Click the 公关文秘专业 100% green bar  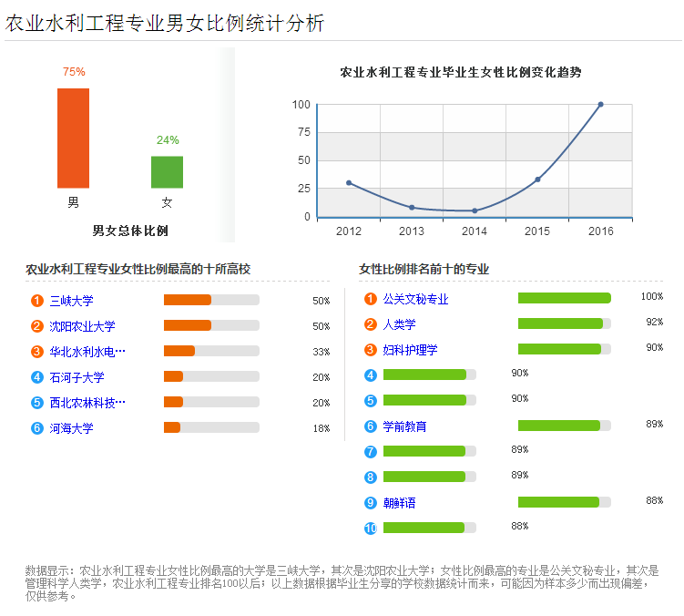point(565,298)
